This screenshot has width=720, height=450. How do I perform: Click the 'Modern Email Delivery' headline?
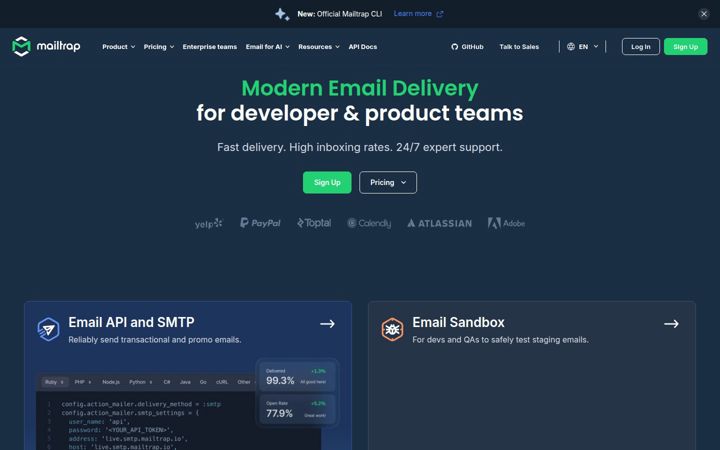click(360, 88)
